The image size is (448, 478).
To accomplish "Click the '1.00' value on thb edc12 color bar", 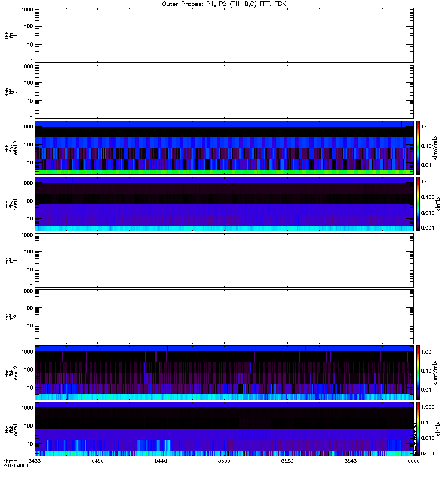I will [x=426, y=127].
